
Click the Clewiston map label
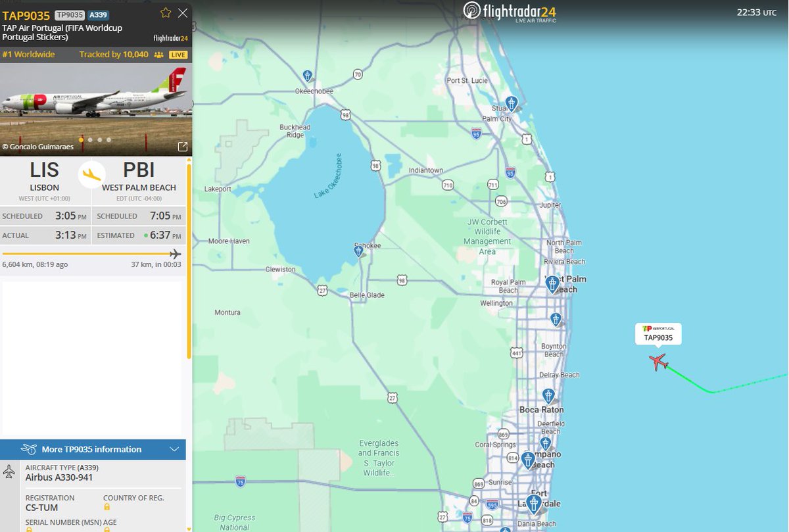(x=280, y=270)
